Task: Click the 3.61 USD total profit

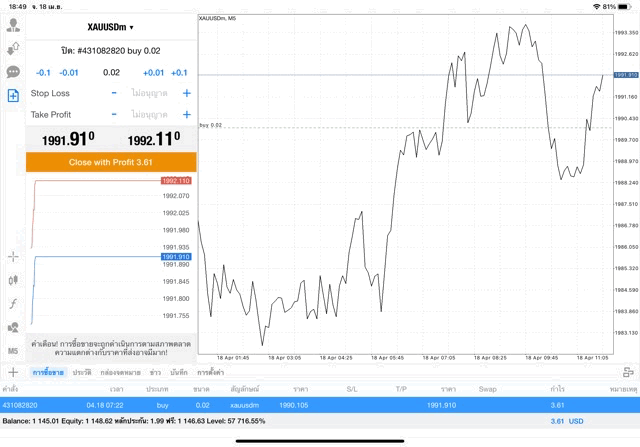Action: [567, 421]
